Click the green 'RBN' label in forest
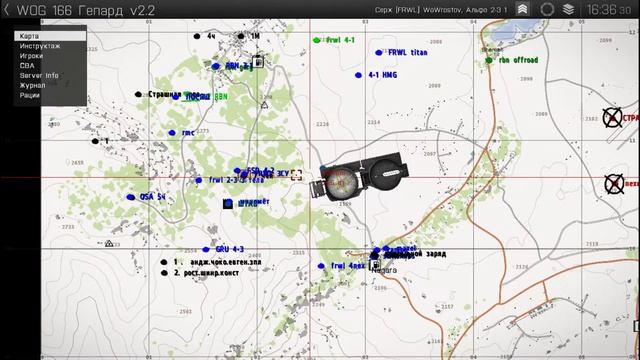This screenshot has width=640, height=360. pos(221,97)
